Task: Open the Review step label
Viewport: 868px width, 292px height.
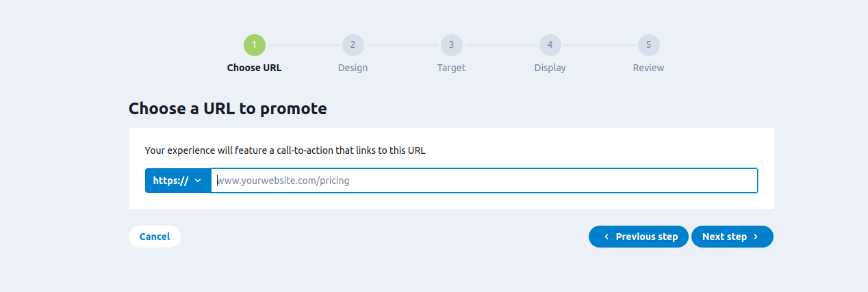Action: pos(648,68)
